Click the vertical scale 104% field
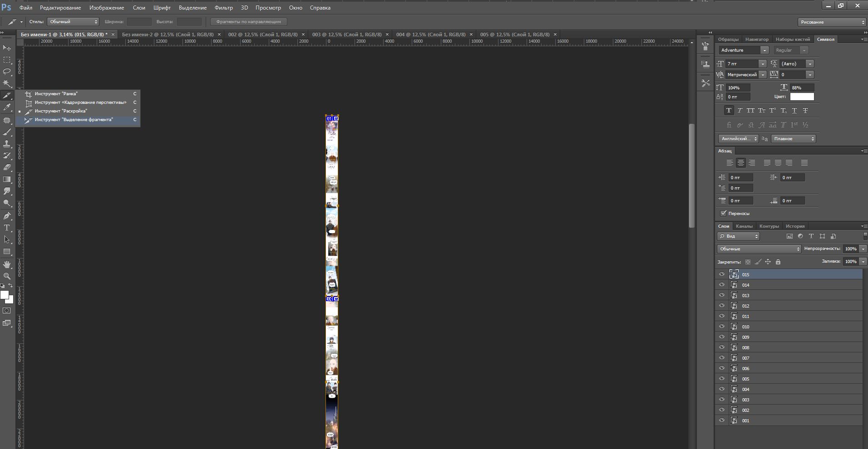The width and height of the screenshot is (868, 449). coord(738,88)
